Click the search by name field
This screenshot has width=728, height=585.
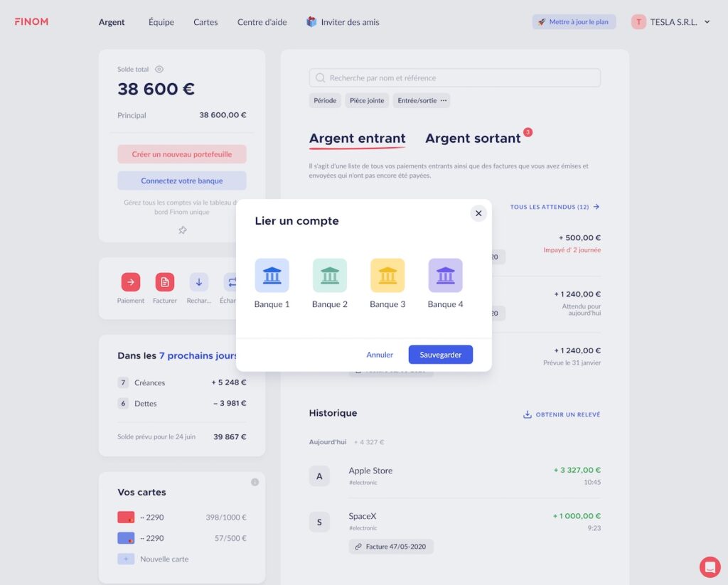click(x=455, y=78)
